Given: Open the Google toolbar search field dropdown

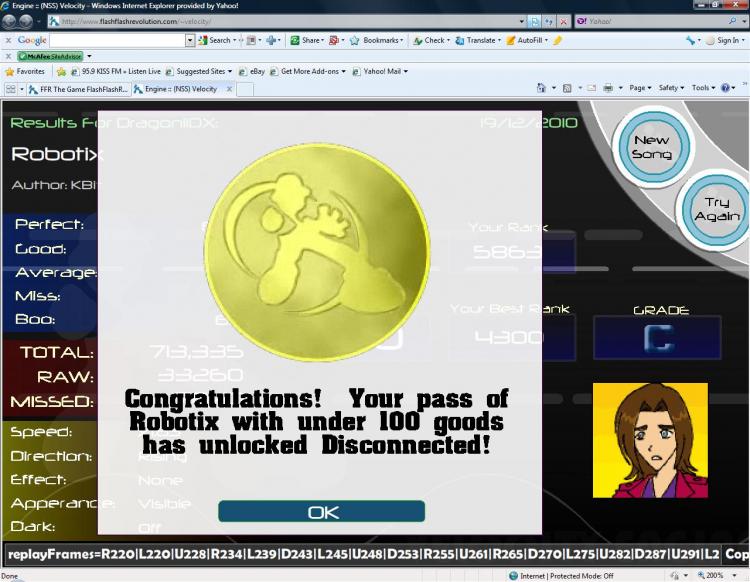Looking at the screenshot, I should pos(190,41).
